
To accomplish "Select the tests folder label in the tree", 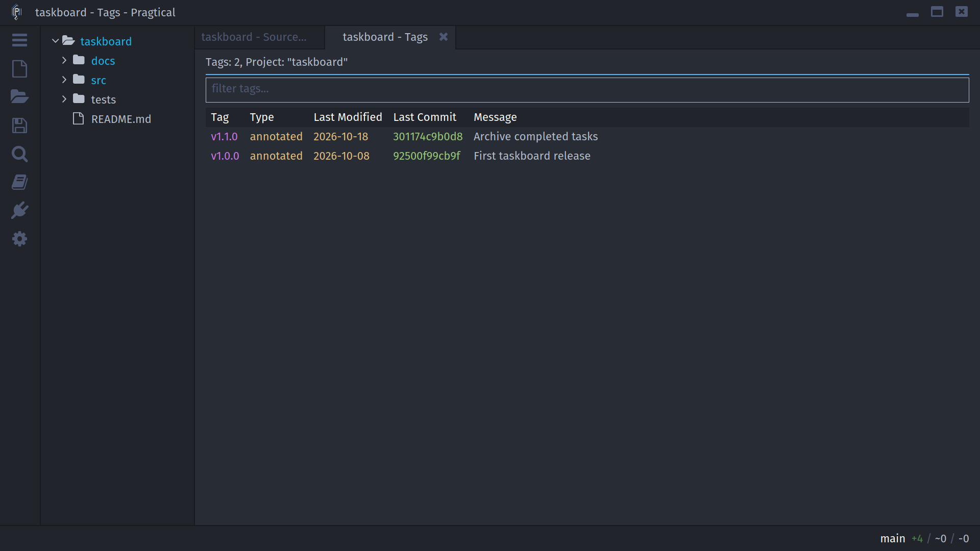I will [103, 99].
